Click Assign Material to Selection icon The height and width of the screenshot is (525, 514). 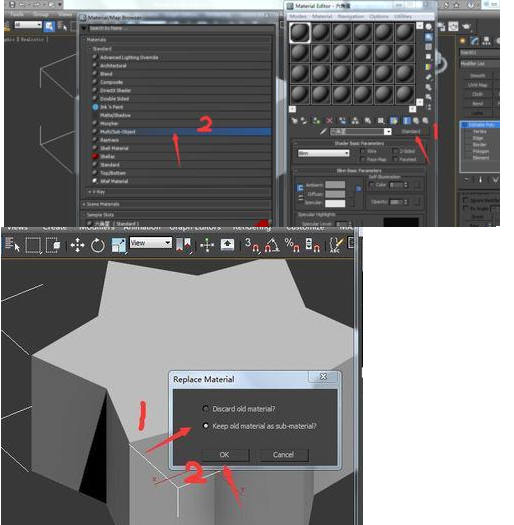[x=316, y=120]
